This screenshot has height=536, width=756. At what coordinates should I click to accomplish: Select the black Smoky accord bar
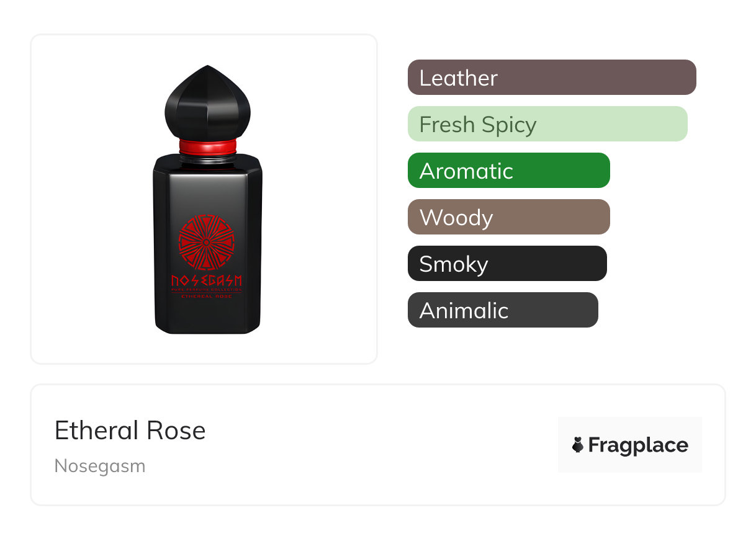[x=507, y=264]
